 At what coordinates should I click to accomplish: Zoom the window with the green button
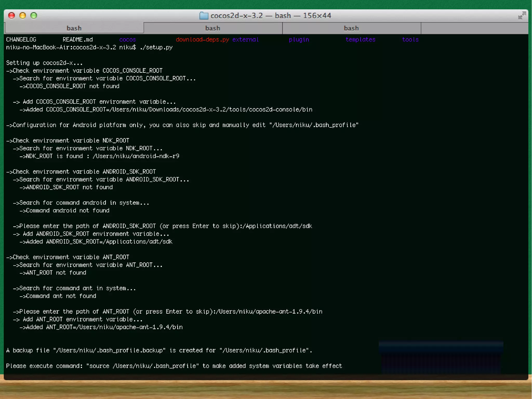pyautogui.click(x=34, y=16)
